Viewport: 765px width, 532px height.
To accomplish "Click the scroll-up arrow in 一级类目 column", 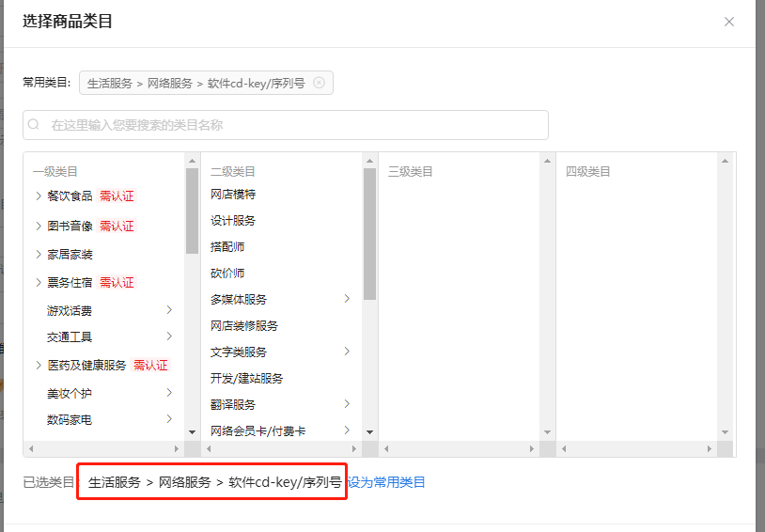I will pos(192,161).
